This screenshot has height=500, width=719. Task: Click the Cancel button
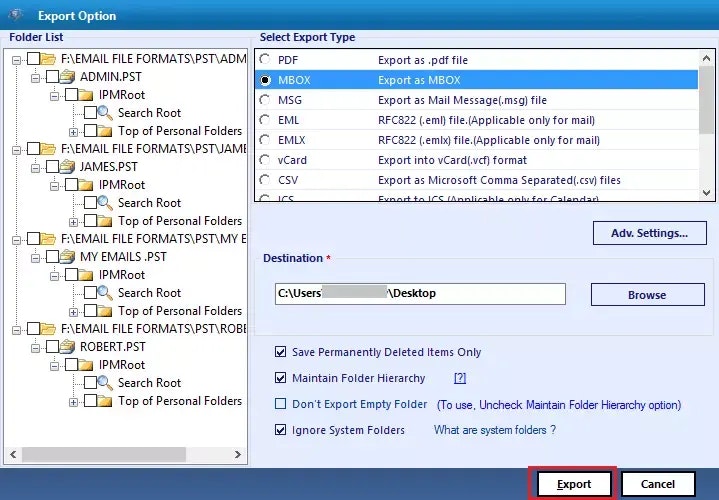click(658, 483)
